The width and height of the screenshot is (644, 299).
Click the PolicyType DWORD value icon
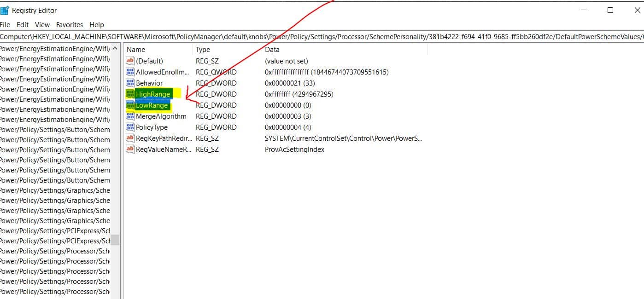click(x=130, y=127)
